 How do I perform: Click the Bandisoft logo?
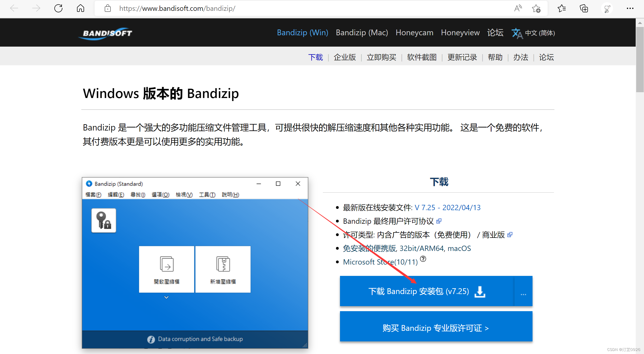pyautogui.click(x=107, y=33)
